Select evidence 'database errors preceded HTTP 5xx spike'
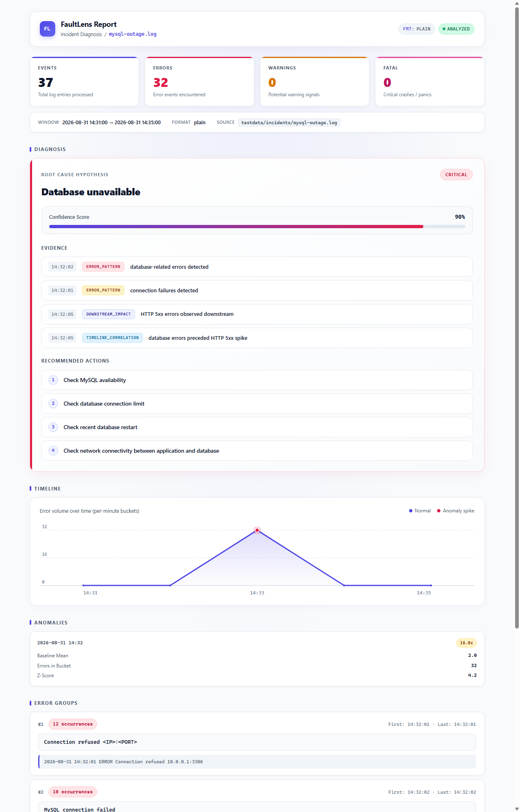520x812 pixels. pos(257,338)
